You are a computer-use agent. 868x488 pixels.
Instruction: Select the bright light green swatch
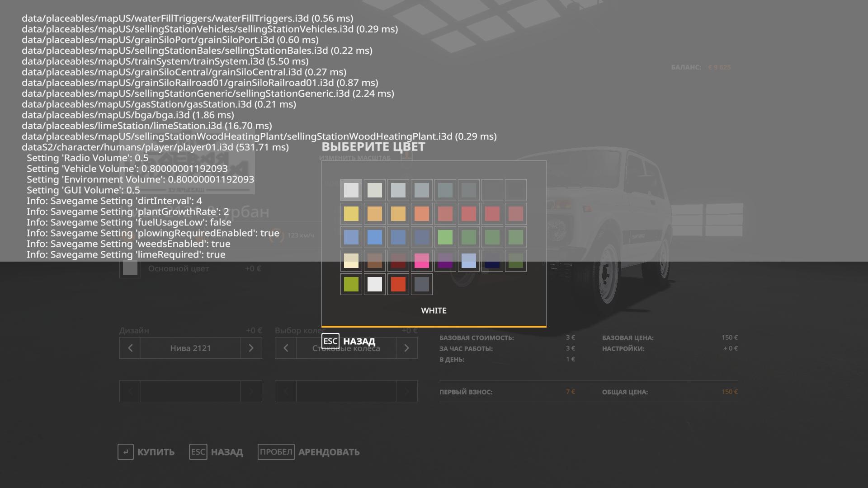[445, 237]
